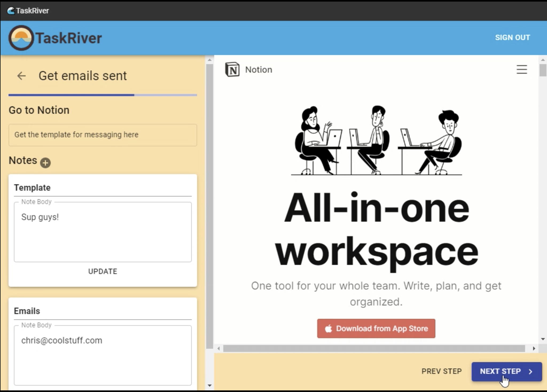Viewport: 547px width, 392px height.
Task: Go to the Prev Step
Action: click(x=441, y=371)
